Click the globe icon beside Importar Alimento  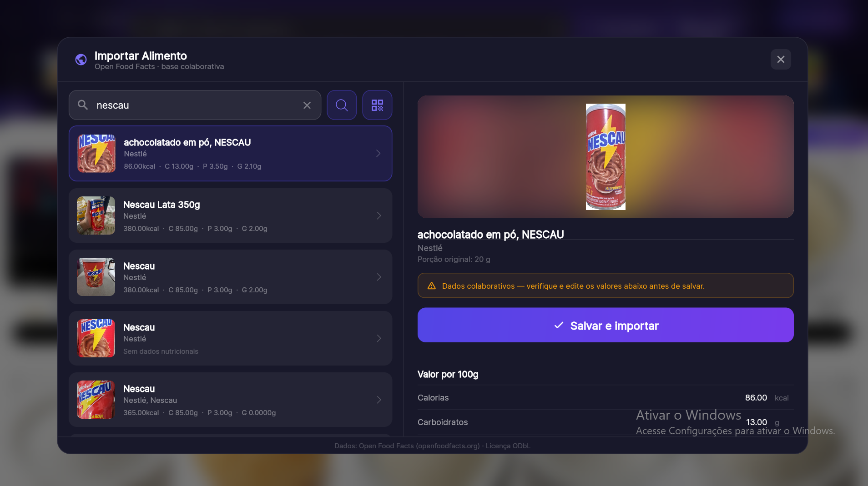[x=81, y=60]
